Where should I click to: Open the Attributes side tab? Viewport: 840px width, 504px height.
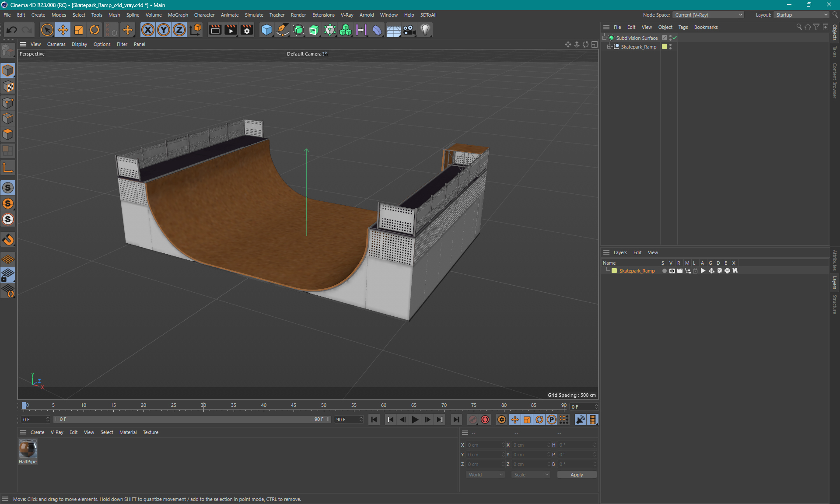pos(835,260)
